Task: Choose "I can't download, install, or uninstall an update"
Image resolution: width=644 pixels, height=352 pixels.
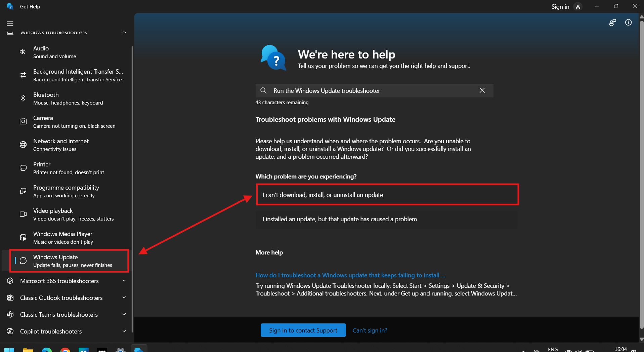Action: pyautogui.click(x=387, y=195)
